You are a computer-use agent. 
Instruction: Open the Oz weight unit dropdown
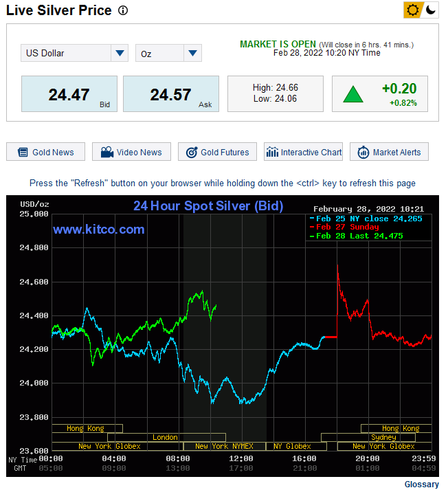(168, 53)
